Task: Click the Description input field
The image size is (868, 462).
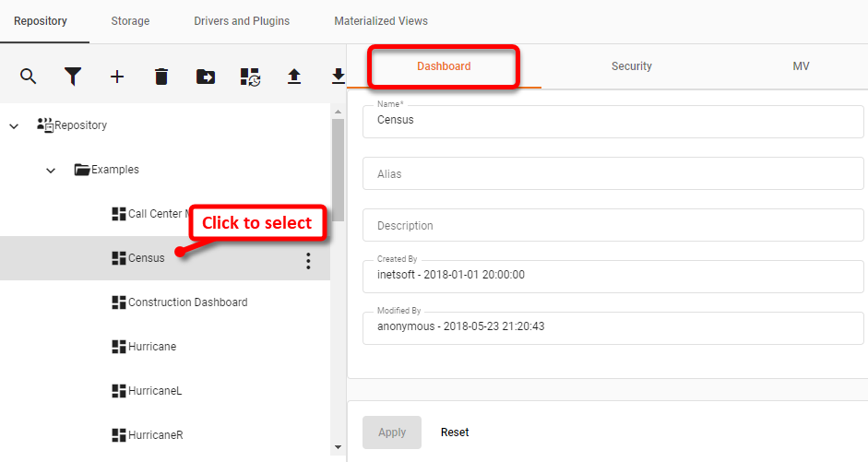Action: 612,225
